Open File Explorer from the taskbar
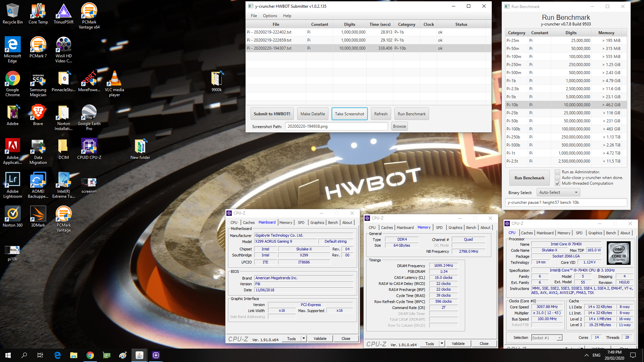Screen dimensions: 644x362 [x=74, y=355]
